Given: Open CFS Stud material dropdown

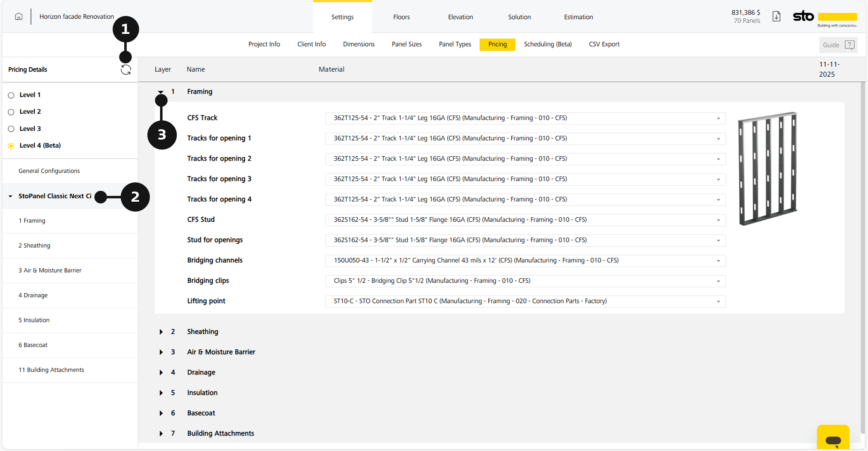Looking at the screenshot, I should pyautogui.click(x=525, y=220).
